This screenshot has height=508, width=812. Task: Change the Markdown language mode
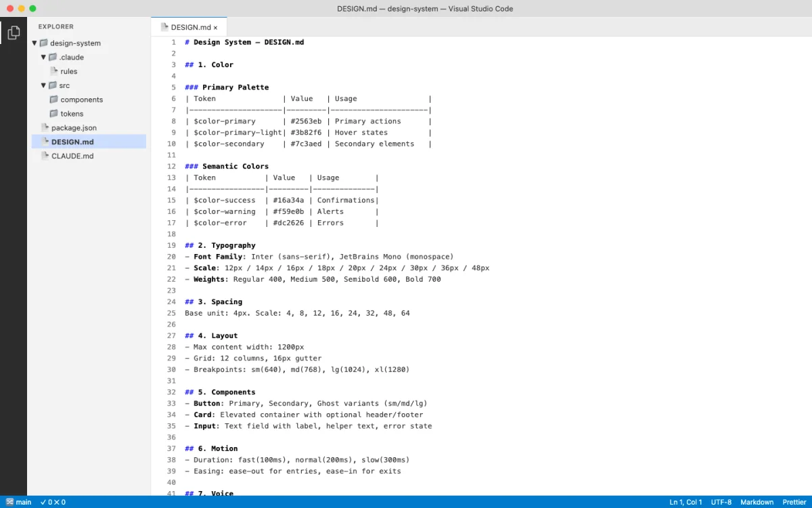point(757,502)
